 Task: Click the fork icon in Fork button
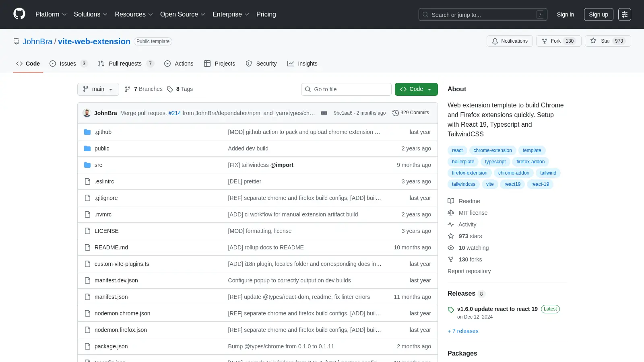(x=545, y=41)
